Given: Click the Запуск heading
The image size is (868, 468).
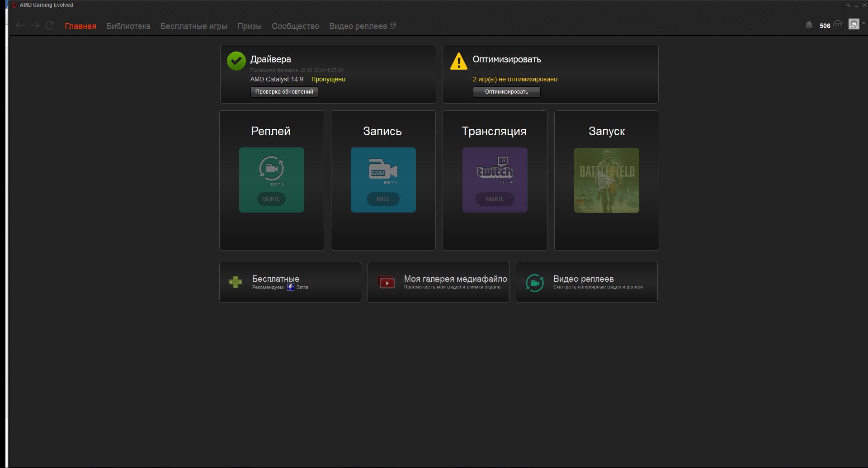Looking at the screenshot, I should (x=607, y=132).
